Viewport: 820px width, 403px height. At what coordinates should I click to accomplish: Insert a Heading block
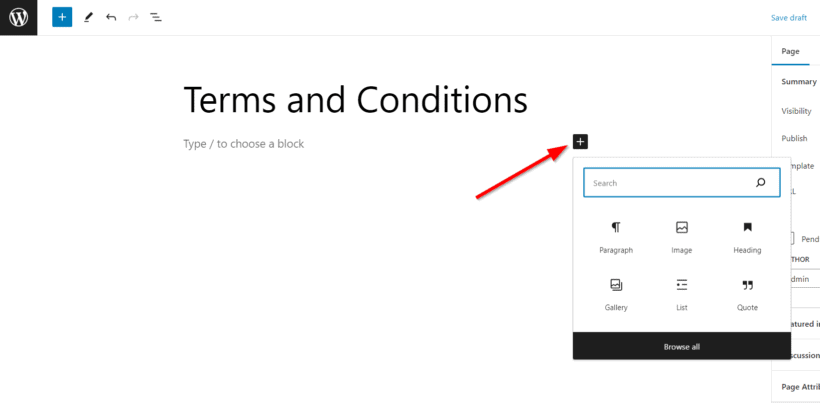pos(747,237)
